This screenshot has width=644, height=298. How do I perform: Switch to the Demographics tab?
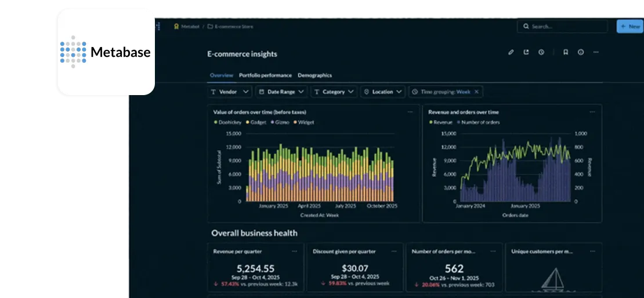(x=314, y=75)
